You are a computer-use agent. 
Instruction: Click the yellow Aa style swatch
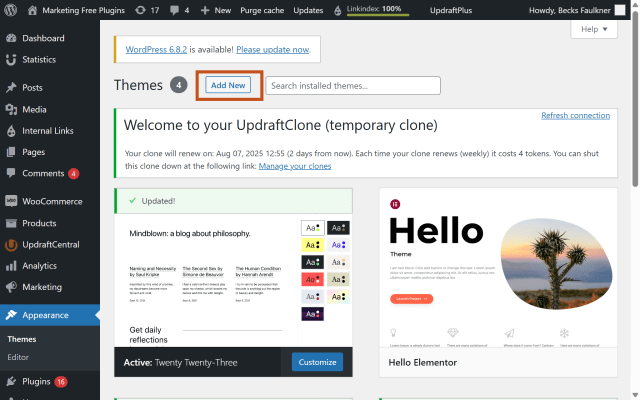[312, 245]
